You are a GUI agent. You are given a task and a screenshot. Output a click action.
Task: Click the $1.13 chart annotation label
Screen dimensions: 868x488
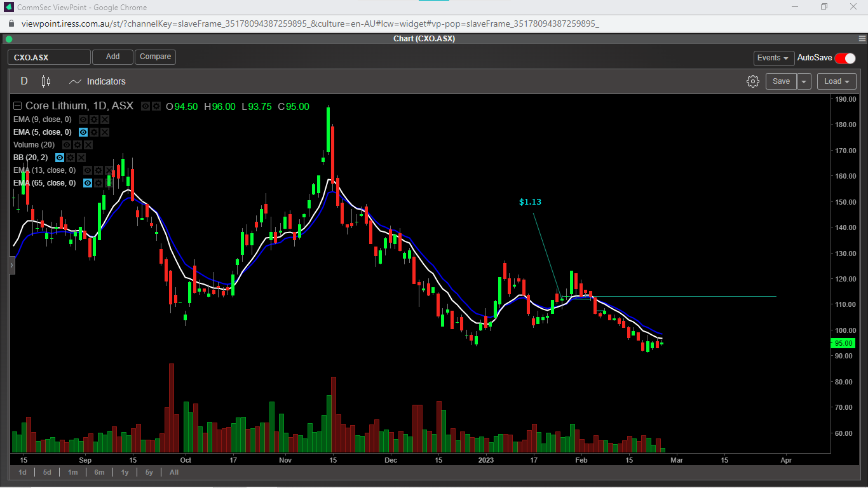530,202
